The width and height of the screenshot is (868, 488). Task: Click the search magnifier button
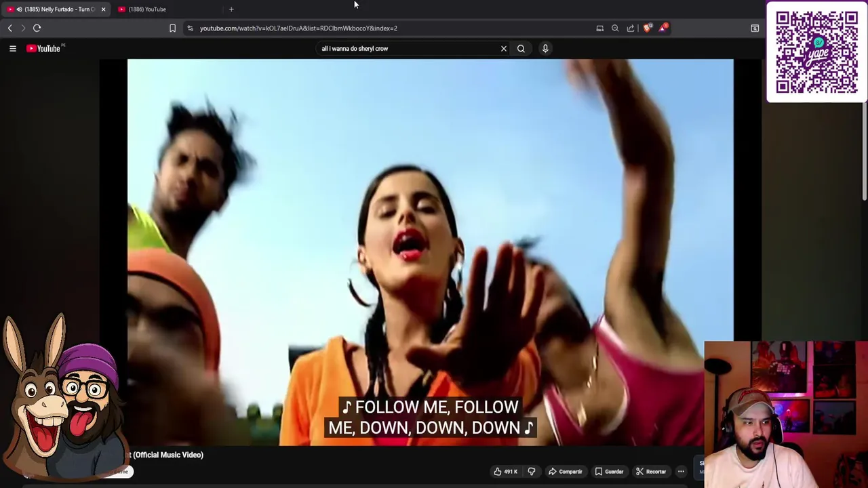point(521,48)
